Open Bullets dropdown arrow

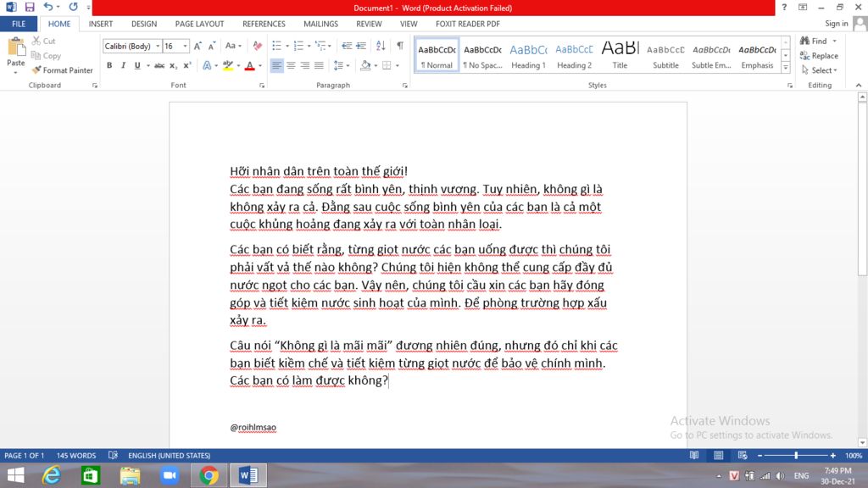pyautogui.click(x=287, y=46)
